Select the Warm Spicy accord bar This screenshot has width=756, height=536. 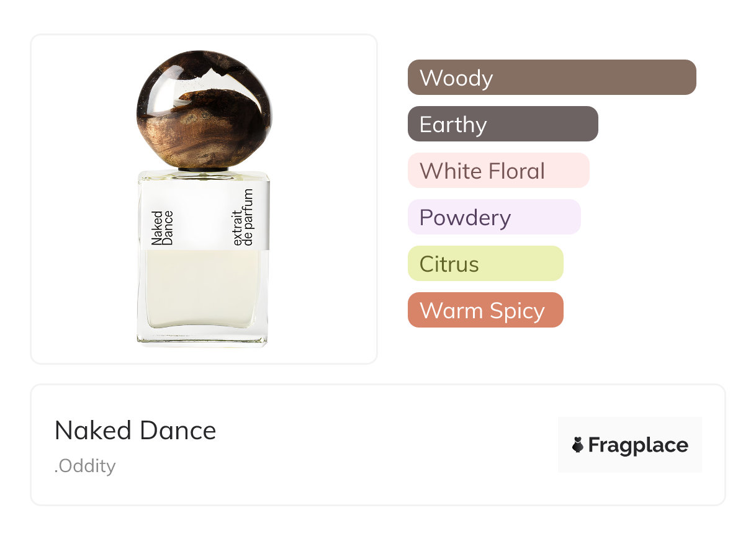coord(485,310)
